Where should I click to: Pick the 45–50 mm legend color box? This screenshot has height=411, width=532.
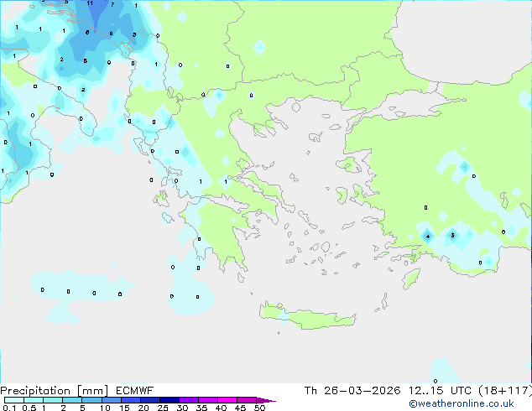[247, 400]
